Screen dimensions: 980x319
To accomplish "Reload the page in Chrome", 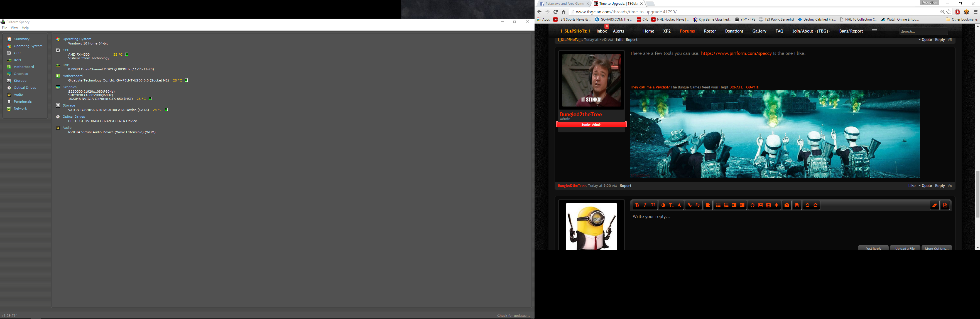I will pos(555,12).
